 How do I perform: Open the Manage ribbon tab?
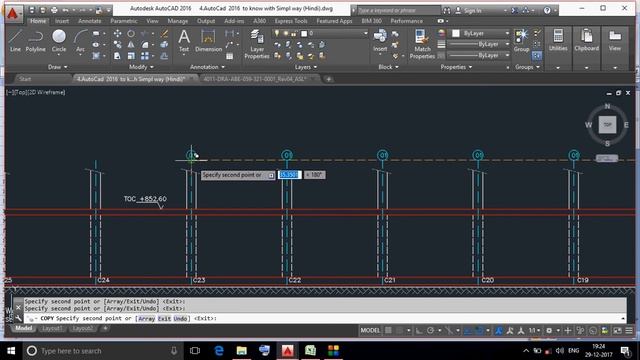click(178, 21)
